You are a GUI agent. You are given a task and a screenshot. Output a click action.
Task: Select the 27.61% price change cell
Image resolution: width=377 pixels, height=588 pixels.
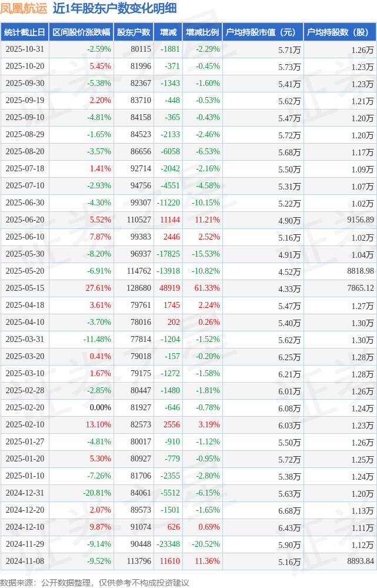(98, 288)
